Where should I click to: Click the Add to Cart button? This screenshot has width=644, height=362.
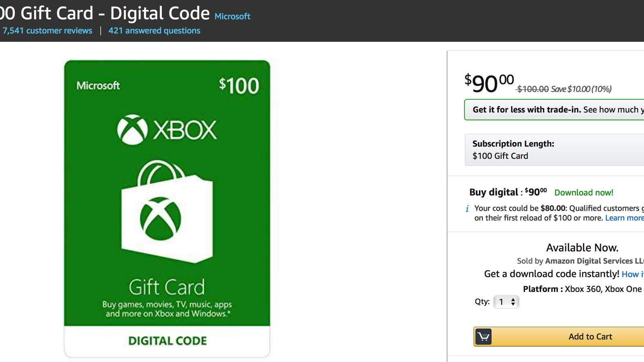559,337
